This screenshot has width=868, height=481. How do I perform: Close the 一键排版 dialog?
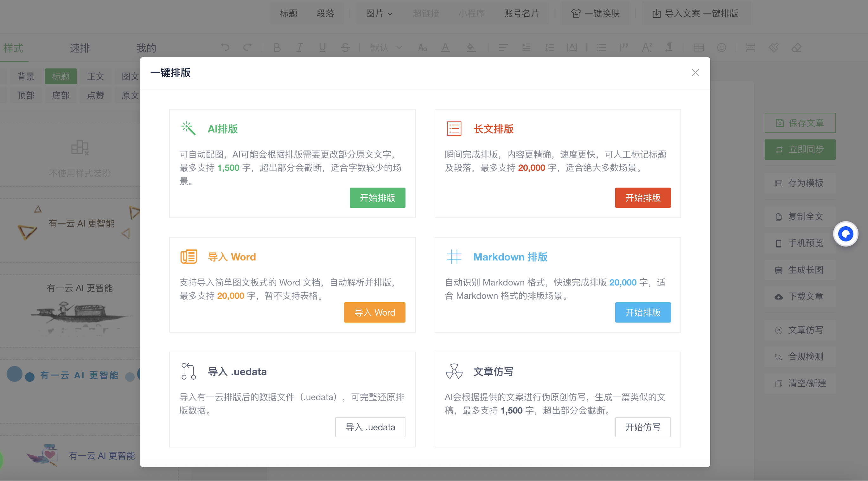[x=695, y=73]
